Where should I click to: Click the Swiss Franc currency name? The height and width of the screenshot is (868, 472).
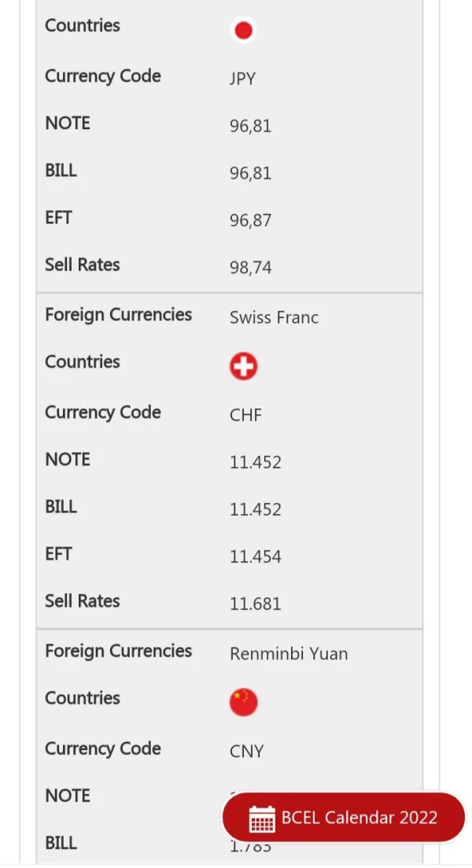274,318
